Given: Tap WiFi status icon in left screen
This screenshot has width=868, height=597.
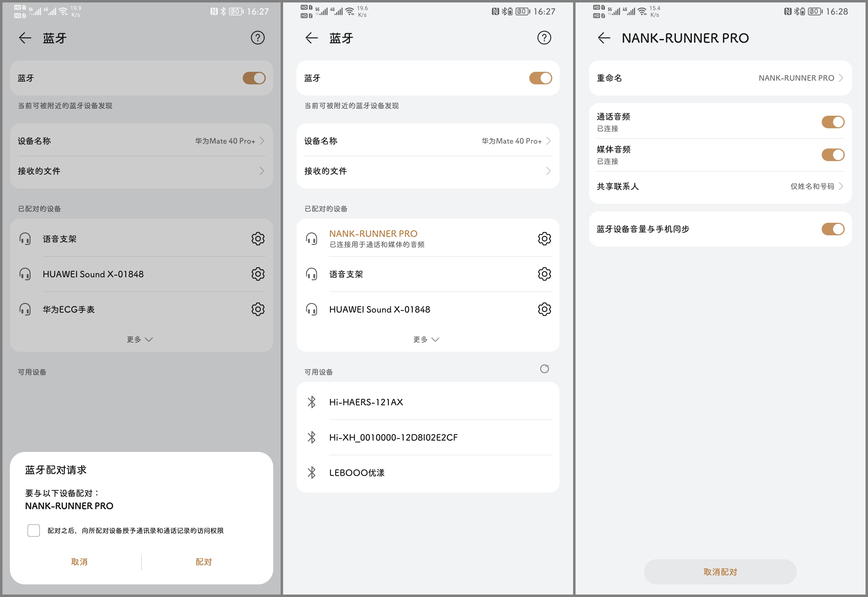Looking at the screenshot, I should click(64, 12).
